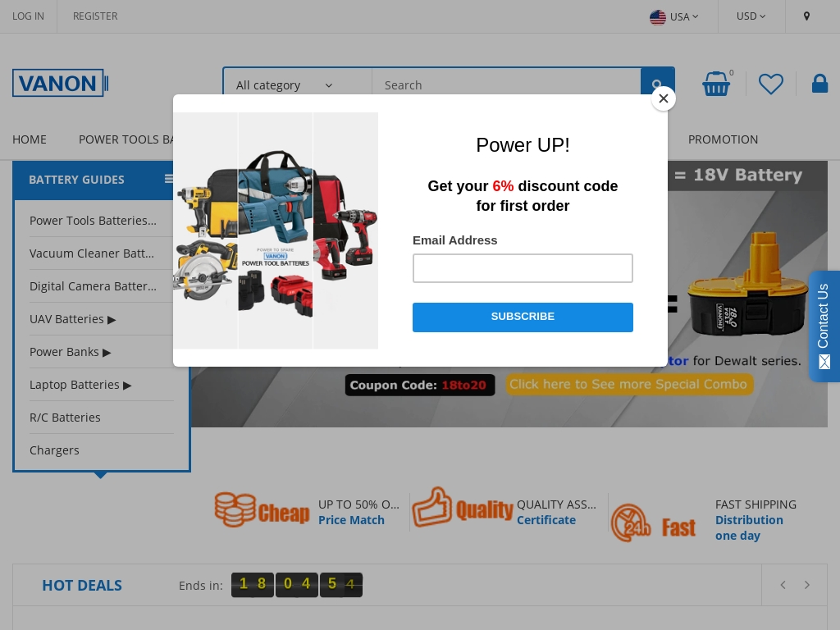Close the Power UP discount popup
The height and width of the screenshot is (630, 840).
[663, 98]
